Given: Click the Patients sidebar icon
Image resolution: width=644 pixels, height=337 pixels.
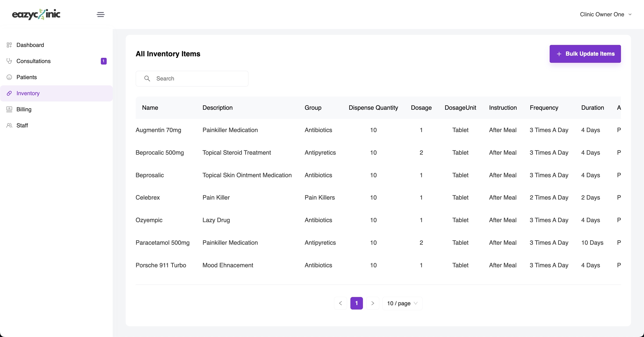Looking at the screenshot, I should point(9,77).
